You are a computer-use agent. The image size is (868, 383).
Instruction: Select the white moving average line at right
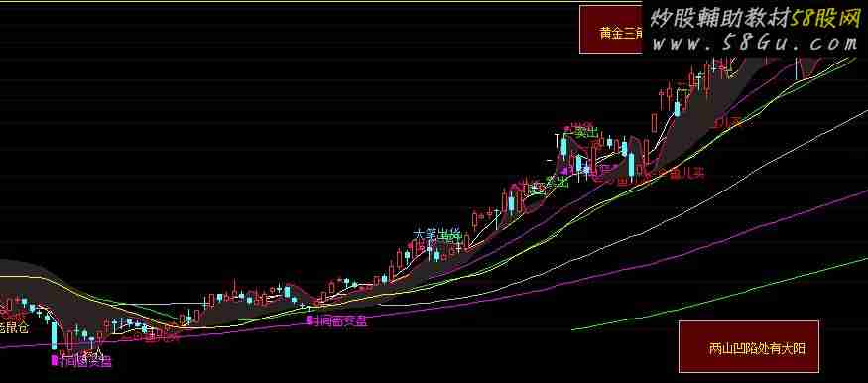tap(719, 191)
